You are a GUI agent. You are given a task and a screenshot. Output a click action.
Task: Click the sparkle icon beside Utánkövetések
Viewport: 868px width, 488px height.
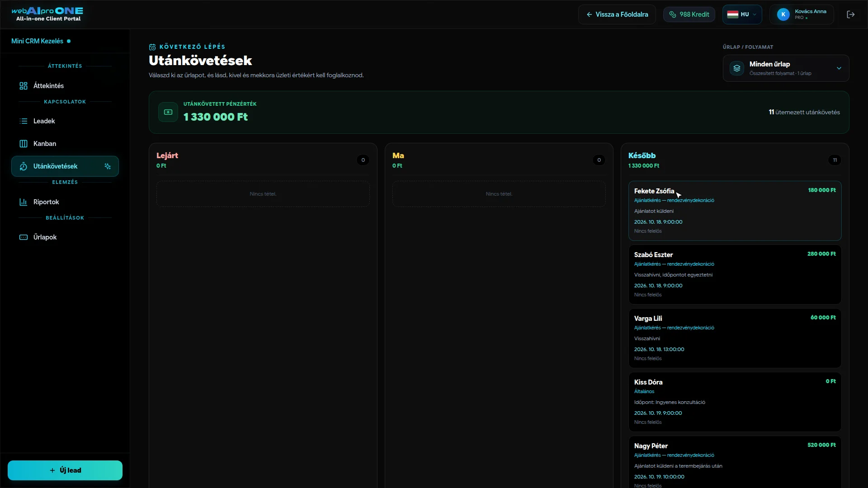point(108,166)
